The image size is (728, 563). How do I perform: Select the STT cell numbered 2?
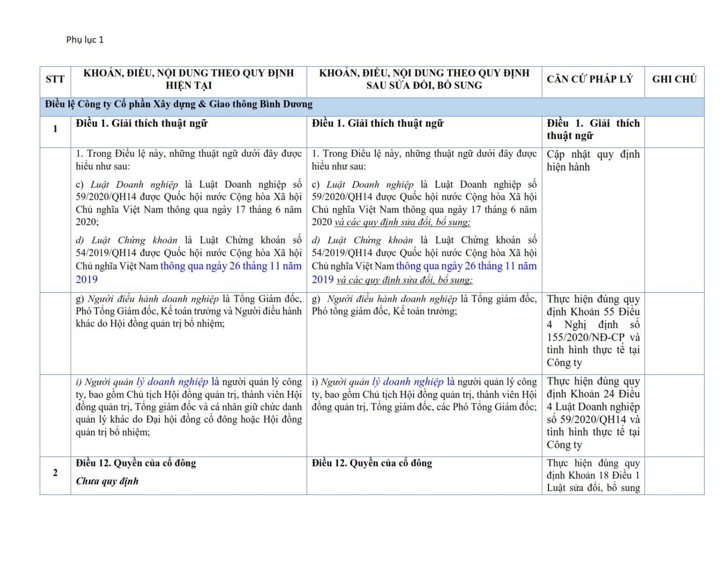point(55,472)
